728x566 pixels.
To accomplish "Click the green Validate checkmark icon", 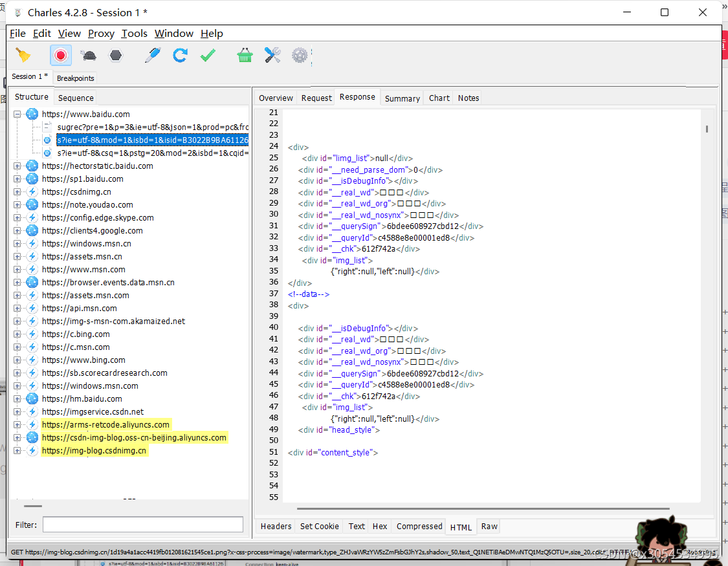I will click(208, 55).
